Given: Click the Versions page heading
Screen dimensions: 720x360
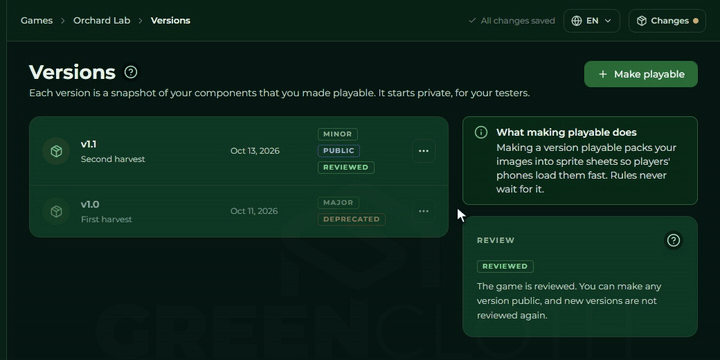Looking at the screenshot, I should tap(72, 72).
